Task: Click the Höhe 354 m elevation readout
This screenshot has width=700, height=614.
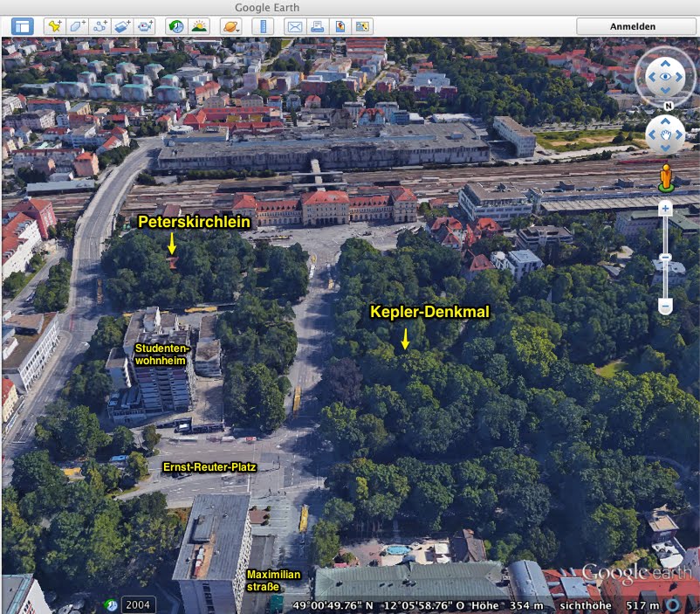Action: click(x=507, y=605)
